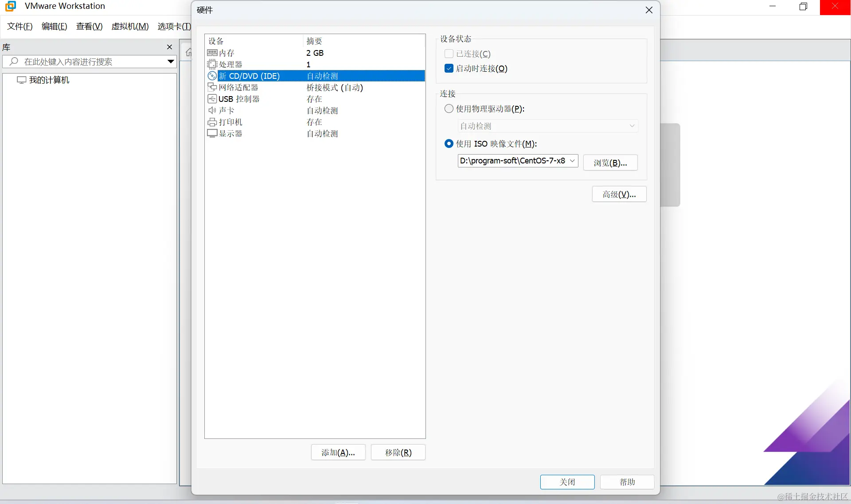Click the processor (处理器) device icon
851x504 pixels.
click(212, 64)
